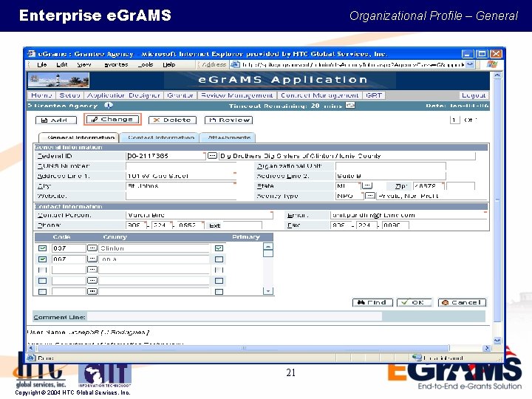Open lookup button next to Federal ID
The width and height of the screenshot is (532, 399).
click(x=212, y=156)
